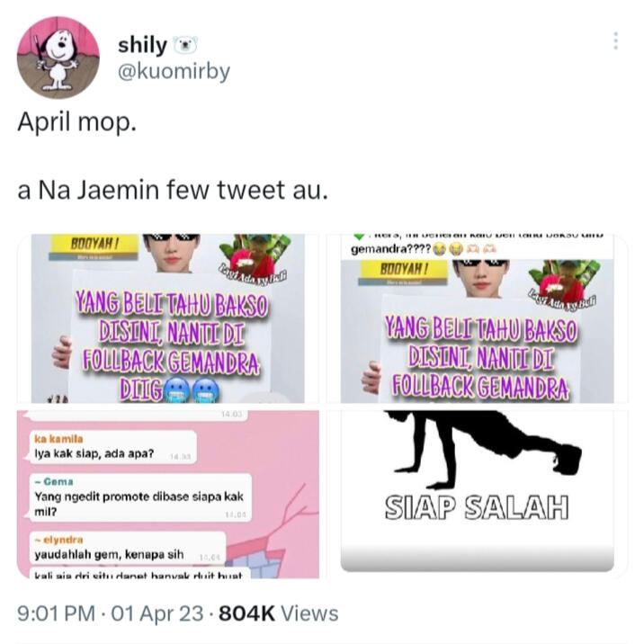644x644 pixels.
Task: Click the 9:01 PM timestamp
Action: pos(56,613)
